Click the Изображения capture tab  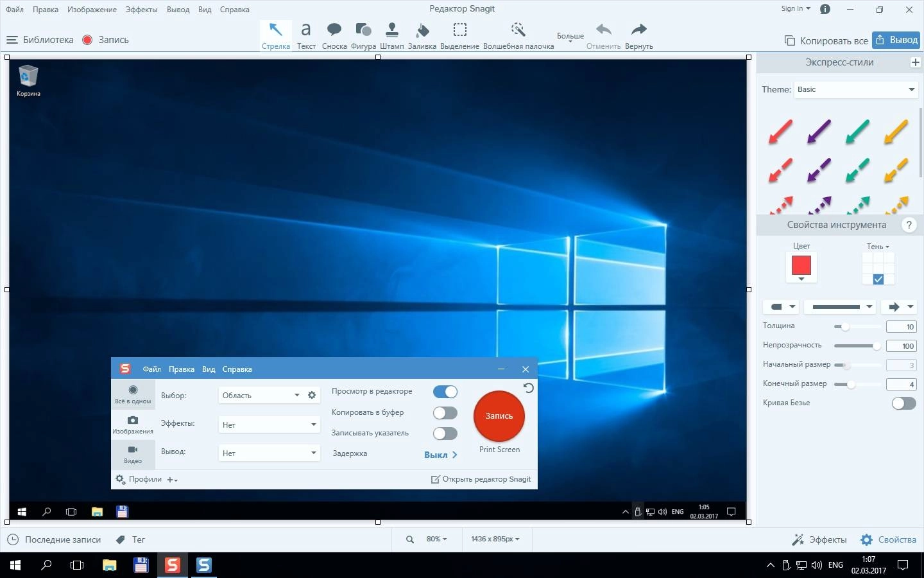pyautogui.click(x=133, y=425)
